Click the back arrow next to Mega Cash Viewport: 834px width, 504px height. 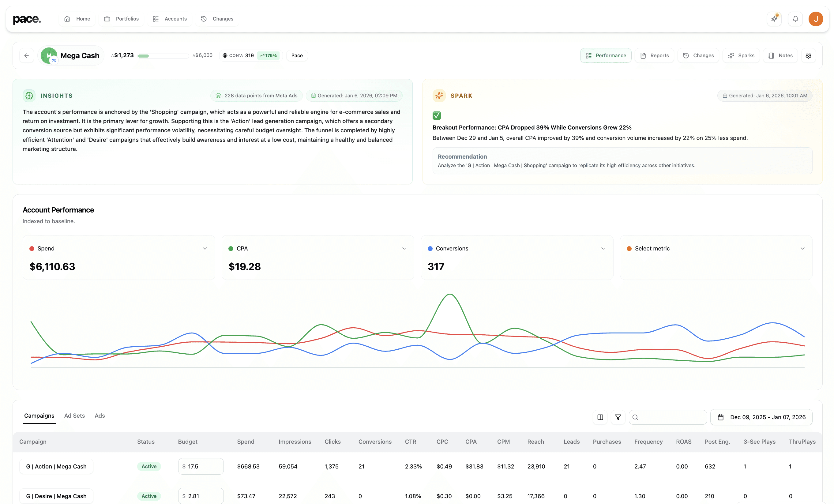26,55
